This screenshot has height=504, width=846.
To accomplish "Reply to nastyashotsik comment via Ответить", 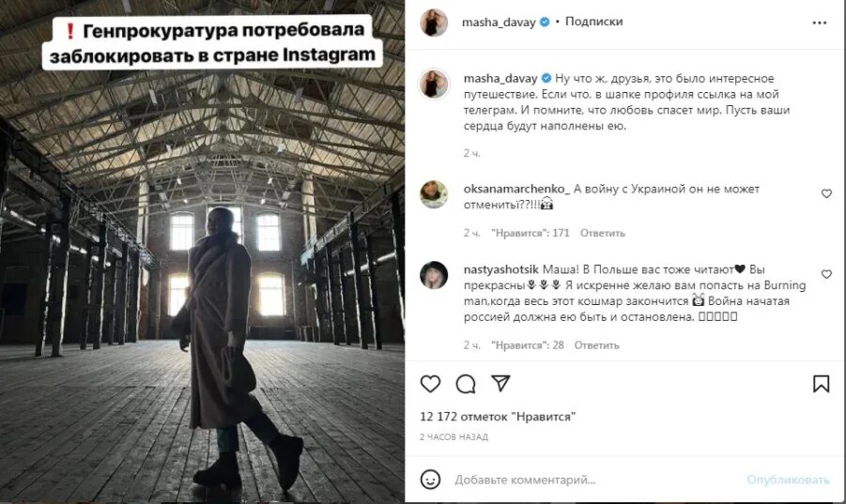I will pyautogui.click(x=596, y=345).
